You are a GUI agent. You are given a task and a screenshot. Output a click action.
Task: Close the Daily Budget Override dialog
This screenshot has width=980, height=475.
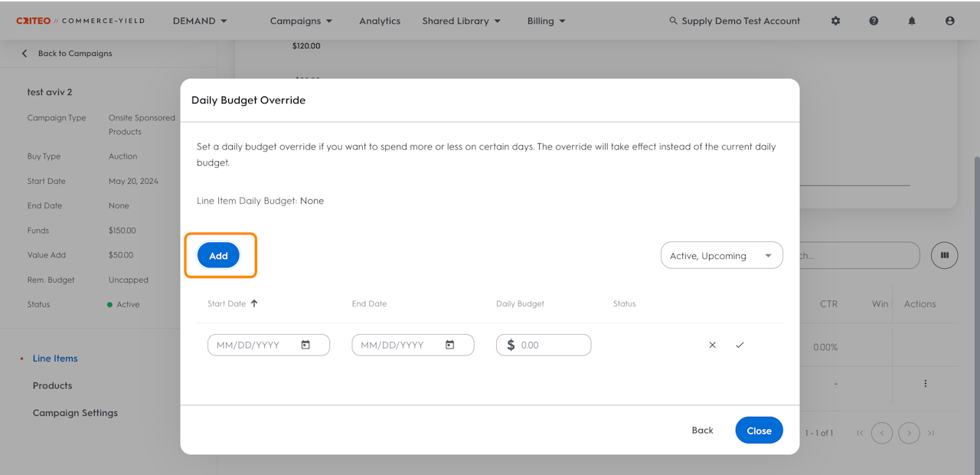759,431
